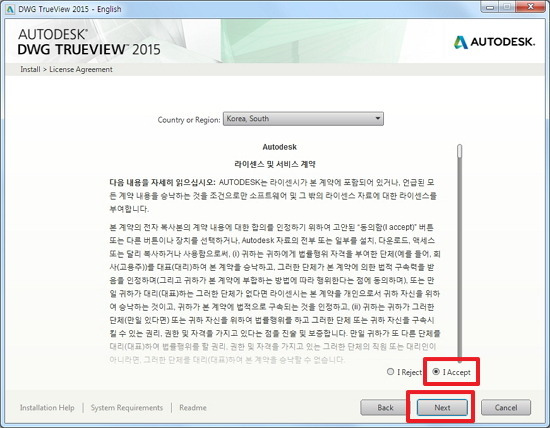Click the Next button
The height and width of the screenshot is (428, 550).
(x=442, y=408)
